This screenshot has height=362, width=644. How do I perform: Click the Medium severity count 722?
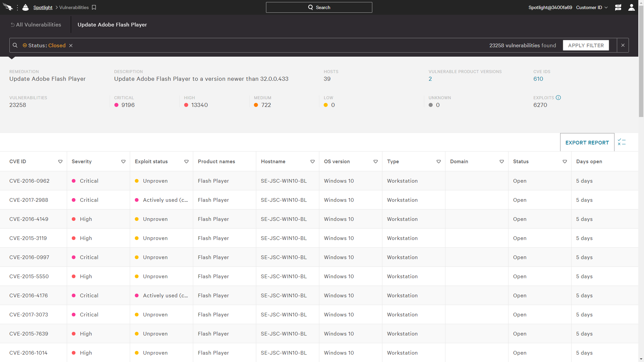coord(266,105)
